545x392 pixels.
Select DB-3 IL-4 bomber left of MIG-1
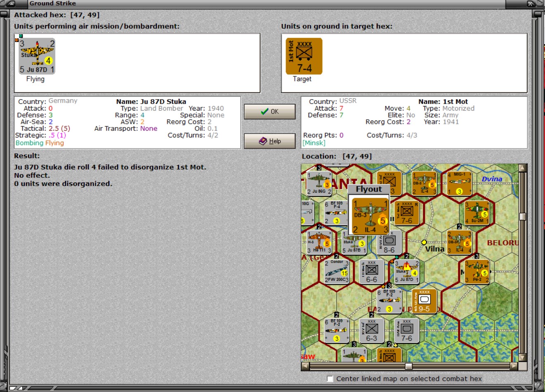point(424,183)
